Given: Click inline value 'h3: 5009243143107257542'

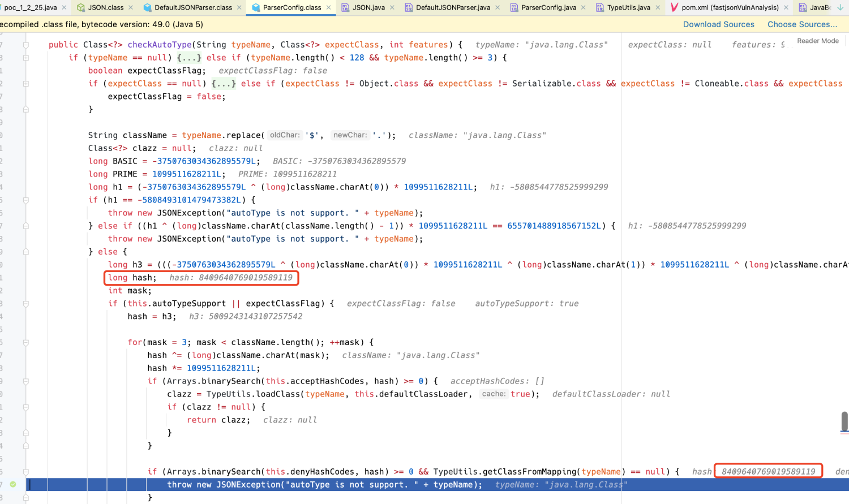Looking at the screenshot, I should [x=246, y=317].
